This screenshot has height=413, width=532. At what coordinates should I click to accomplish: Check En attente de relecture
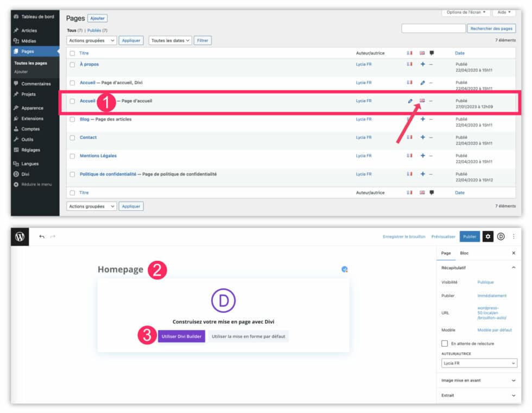[444, 343]
